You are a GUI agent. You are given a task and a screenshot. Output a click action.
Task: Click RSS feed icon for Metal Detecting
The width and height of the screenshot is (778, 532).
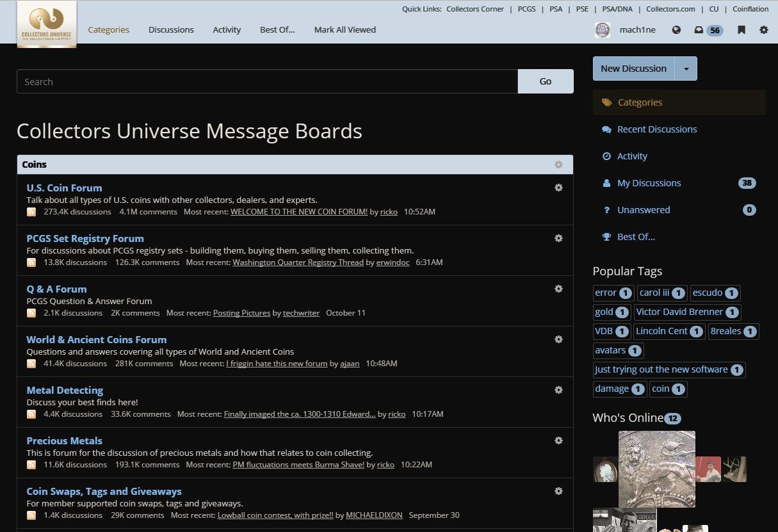click(x=31, y=414)
